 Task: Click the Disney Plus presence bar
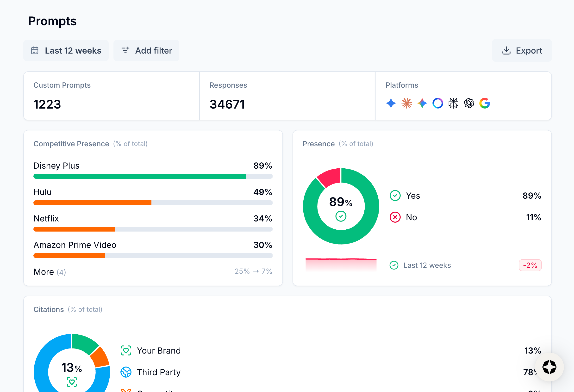140,176
